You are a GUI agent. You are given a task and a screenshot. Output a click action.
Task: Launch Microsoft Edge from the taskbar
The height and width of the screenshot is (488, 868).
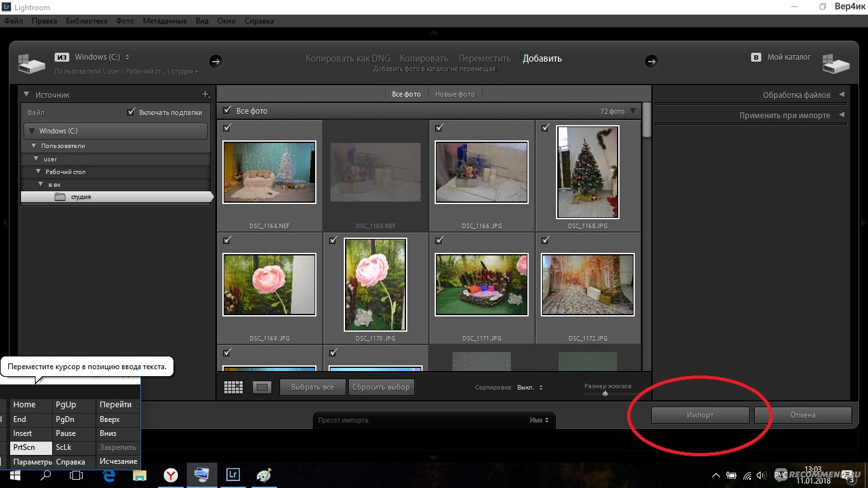point(109,475)
